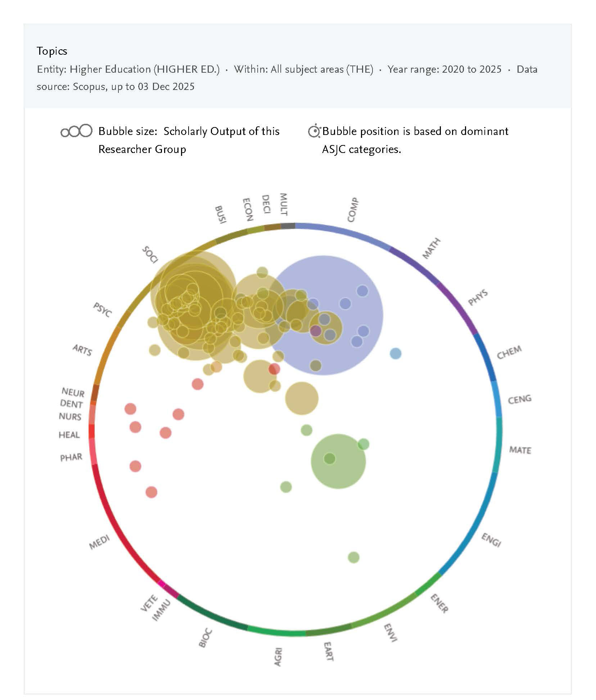Click the COMP category label
The height and width of the screenshot is (700, 596).
[x=353, y=210]
